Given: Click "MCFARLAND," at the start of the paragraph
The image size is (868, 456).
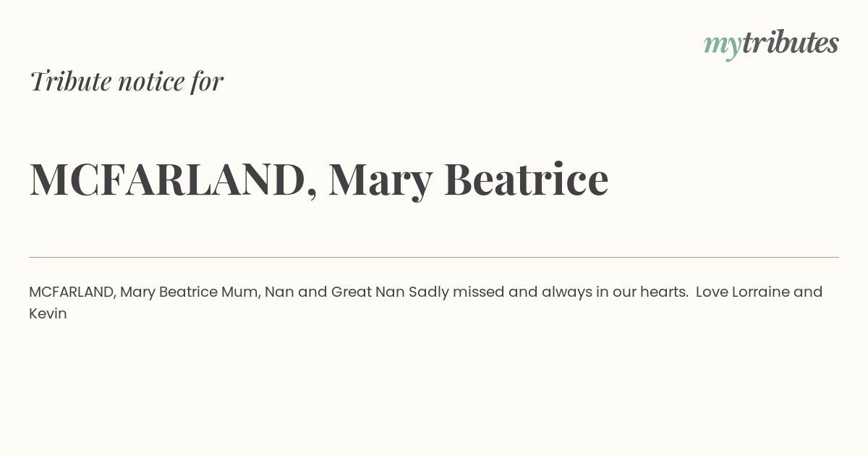Looking at the screenshot, I should [x=72, y=292].
